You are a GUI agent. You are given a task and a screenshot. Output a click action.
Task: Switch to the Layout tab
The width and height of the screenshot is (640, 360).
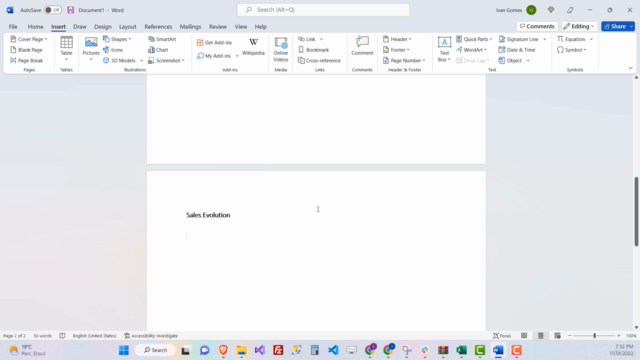127,27
